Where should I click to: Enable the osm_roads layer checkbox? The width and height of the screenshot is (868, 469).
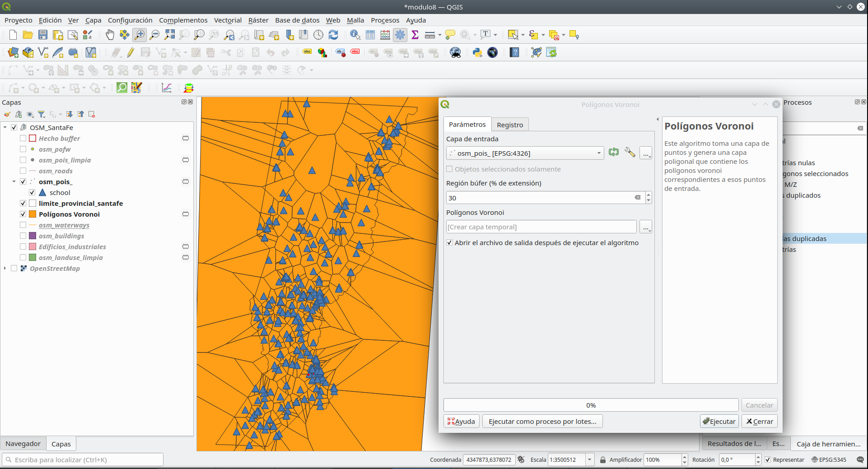point(23,171)
